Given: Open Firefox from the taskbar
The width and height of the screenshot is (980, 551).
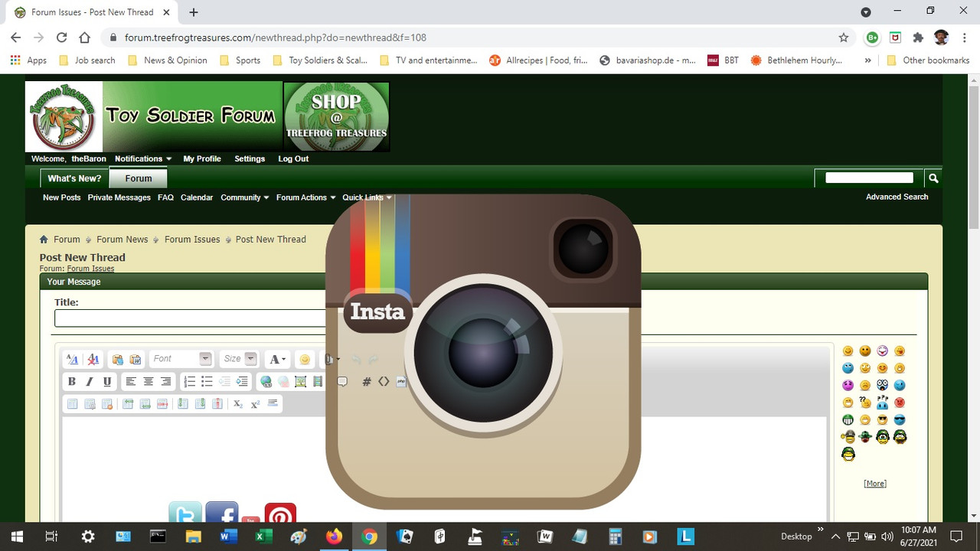Looking at the screenshot, I should 334,536.
